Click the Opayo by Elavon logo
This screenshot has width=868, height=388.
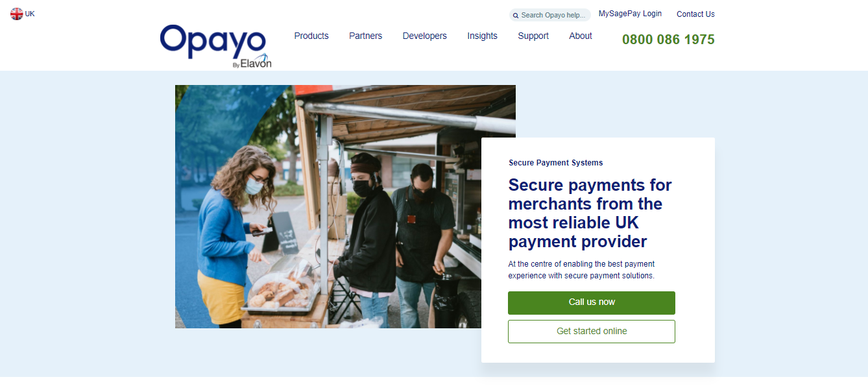pos(215,46)
